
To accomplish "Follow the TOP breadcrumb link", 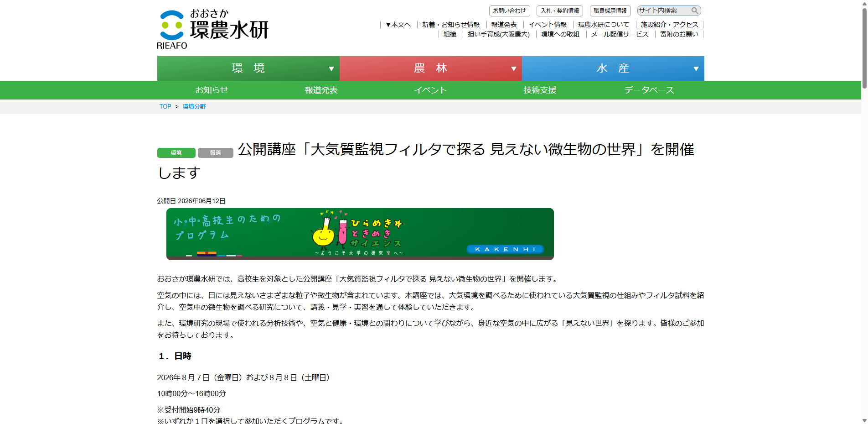I will (165, 106).
